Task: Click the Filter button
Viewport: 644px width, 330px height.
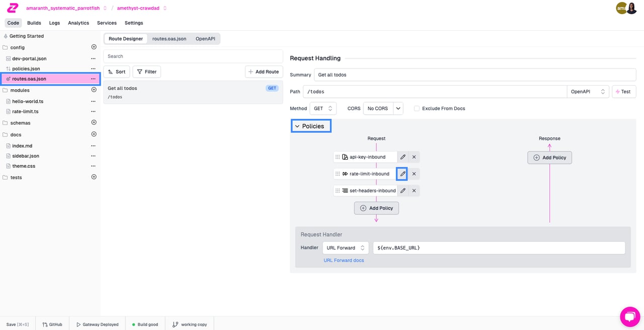Action: (x=146, y=72)
